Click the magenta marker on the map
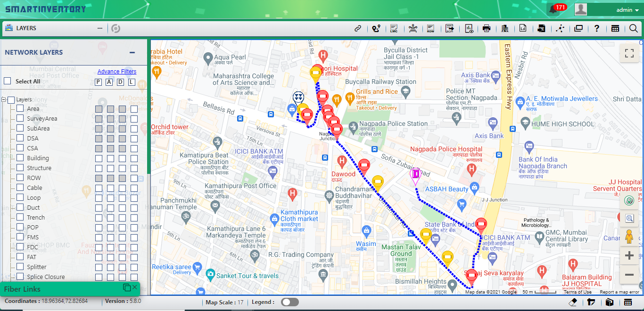 click(415, 176)
